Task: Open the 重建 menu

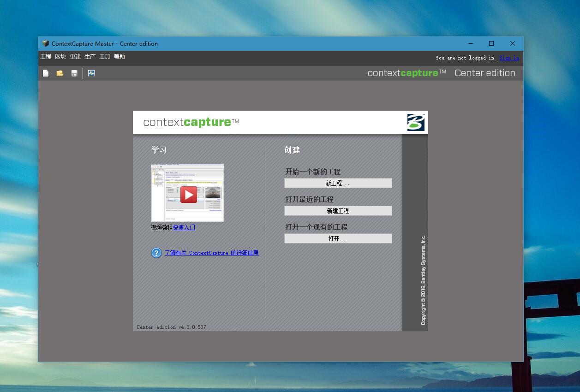Action: pyautogui.click(x=75, y=57)
